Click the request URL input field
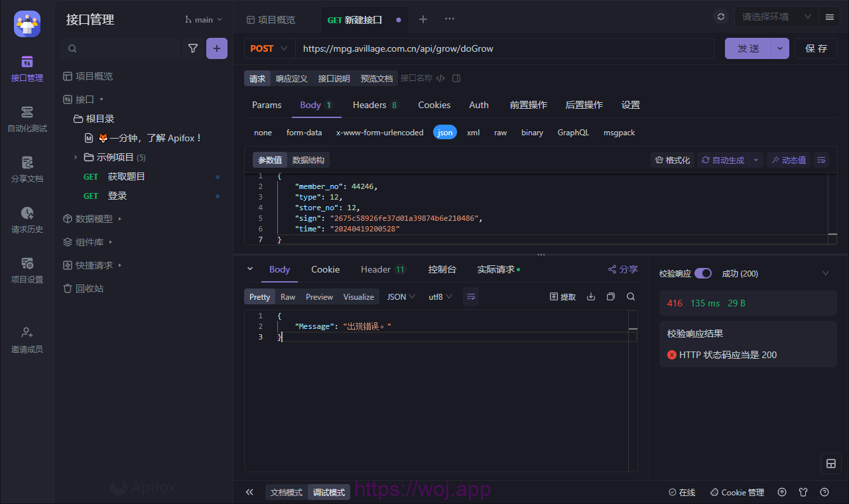Image resolution: width=849 pixels, height=504 pixels. [504, 48]
